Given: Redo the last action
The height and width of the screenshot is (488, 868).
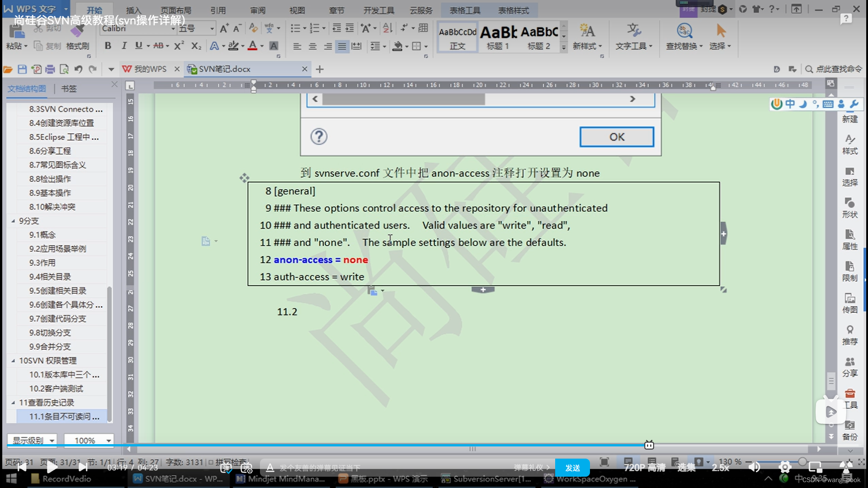Looking at the screenshot, I should click(93, 69).
